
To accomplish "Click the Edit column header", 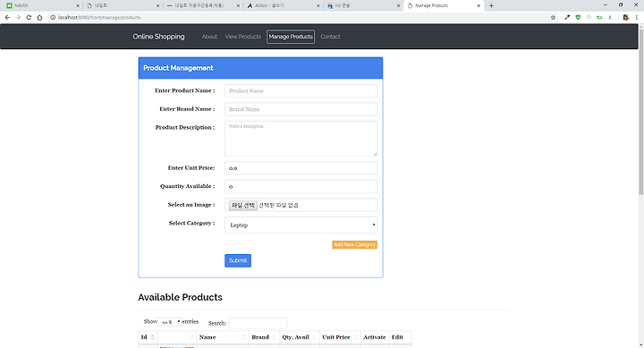I will pos(400,337).
